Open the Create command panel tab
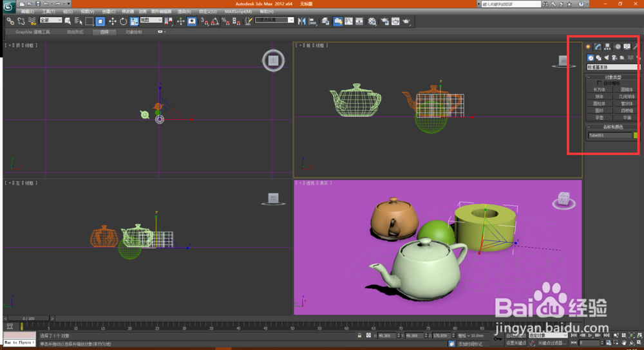Viewport: 644px width, 350px height. [x=589, y=46]
